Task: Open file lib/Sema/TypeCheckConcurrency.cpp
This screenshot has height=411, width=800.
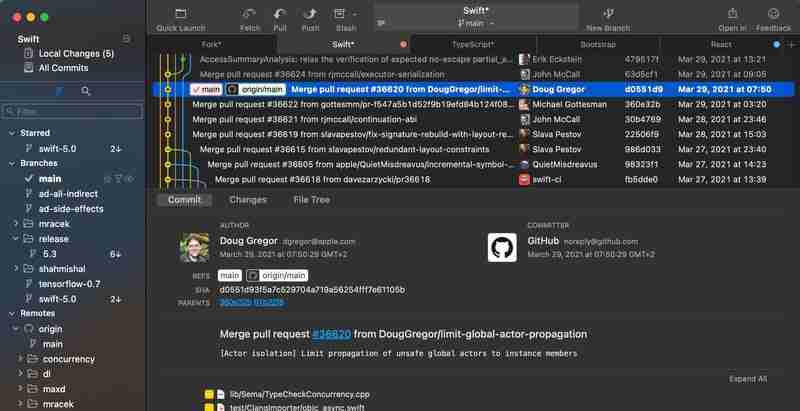Action: (x=299, y=395)
